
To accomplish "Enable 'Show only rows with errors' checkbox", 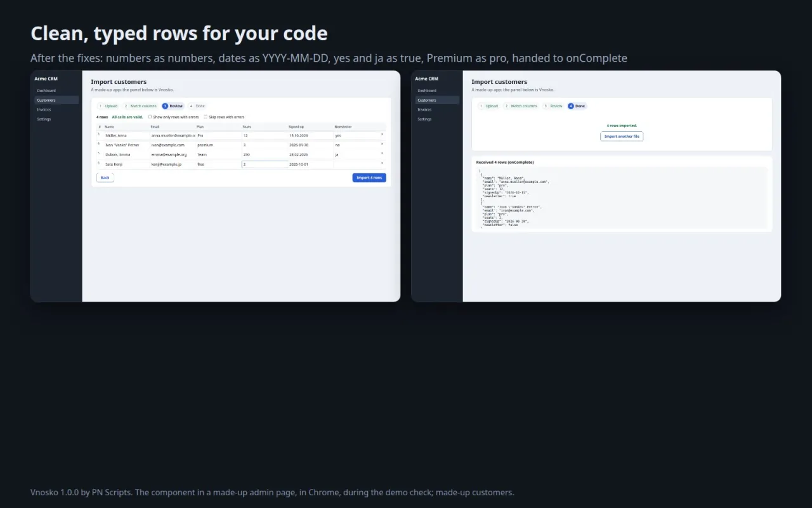I will 150,117.
